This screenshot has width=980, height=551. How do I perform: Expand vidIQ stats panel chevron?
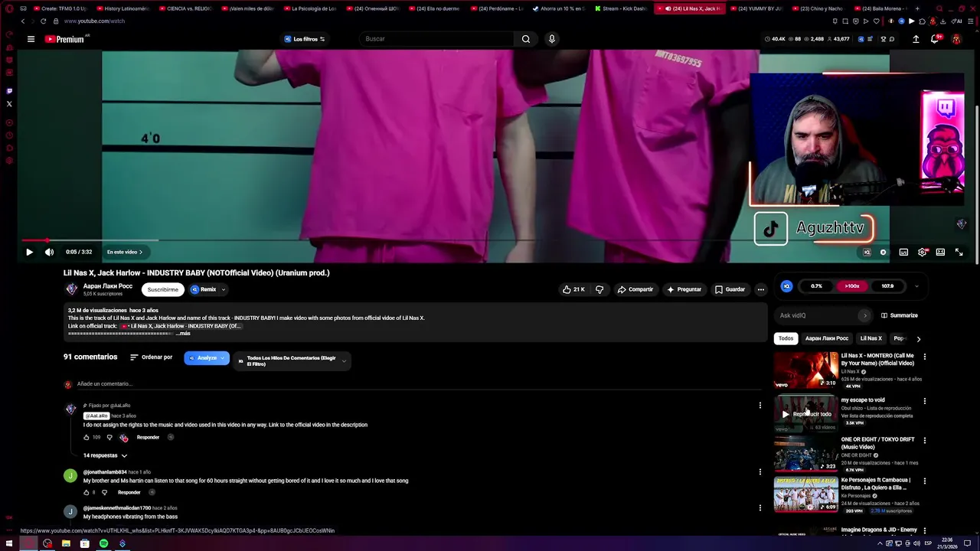click(916, 286)
